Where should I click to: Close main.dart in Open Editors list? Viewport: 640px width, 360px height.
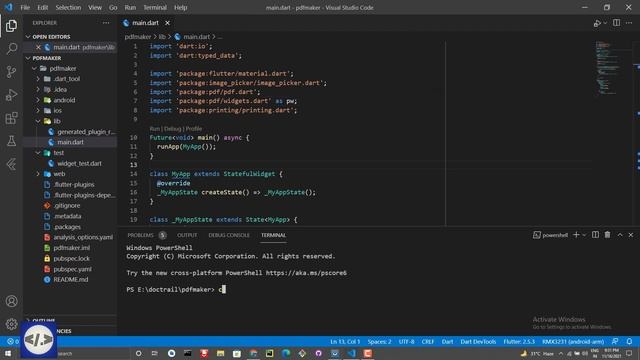[38, 47]
